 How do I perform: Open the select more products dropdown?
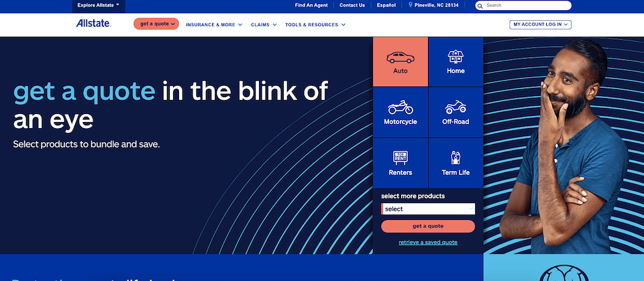428,209
